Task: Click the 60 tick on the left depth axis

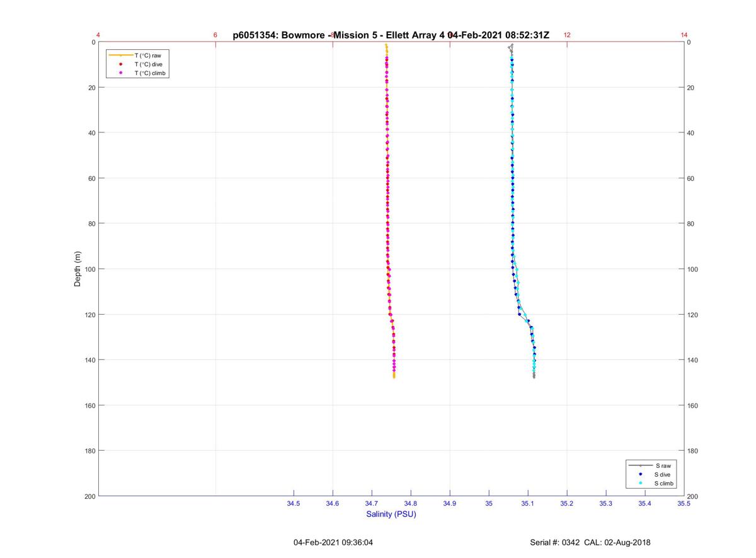Action: (x=91, y=178)
